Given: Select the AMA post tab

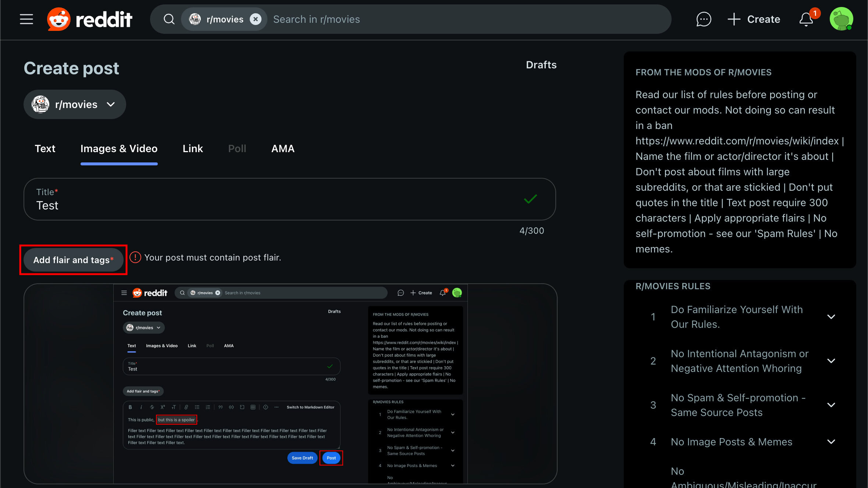Looking at the screenshot, I should [x=282, y=148].
